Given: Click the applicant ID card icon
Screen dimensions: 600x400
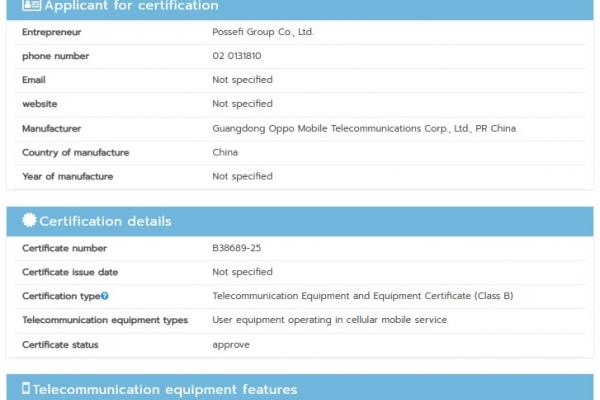Looking at the screenshot, I should (31, 5).
